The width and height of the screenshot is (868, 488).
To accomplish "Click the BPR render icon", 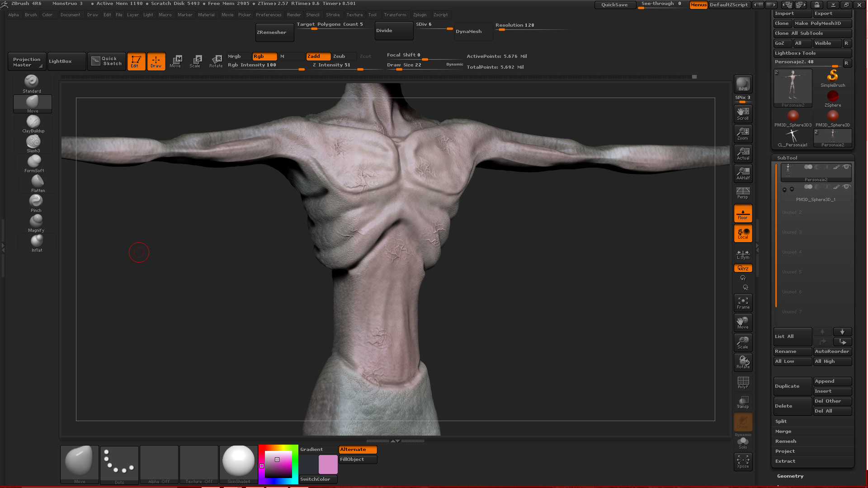I will point(743,84).
